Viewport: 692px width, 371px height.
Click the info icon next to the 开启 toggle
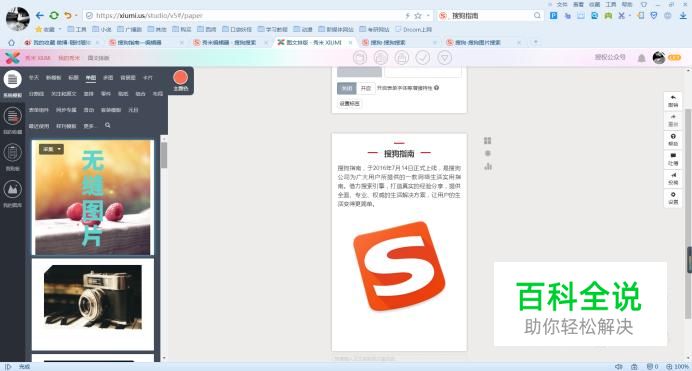pyautogui.click(x=436, y=88)
